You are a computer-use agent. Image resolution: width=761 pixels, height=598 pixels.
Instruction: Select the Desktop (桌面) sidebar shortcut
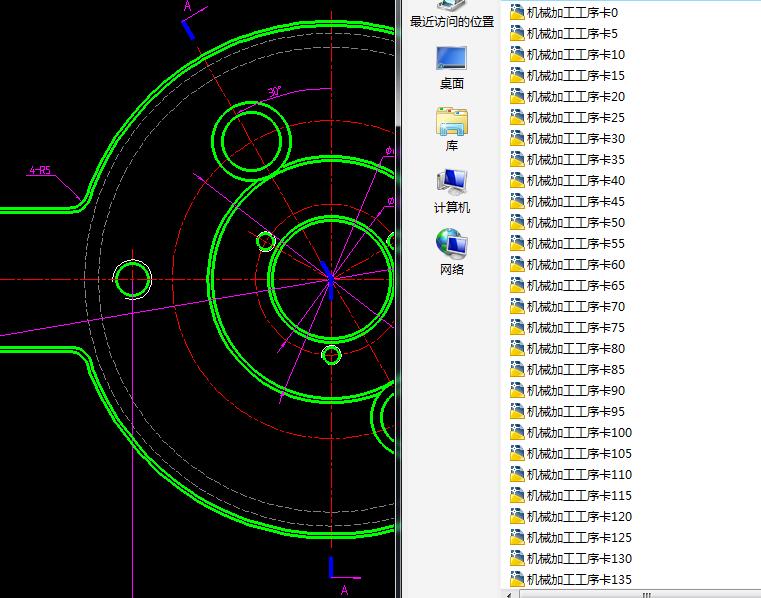coord(452,68)
